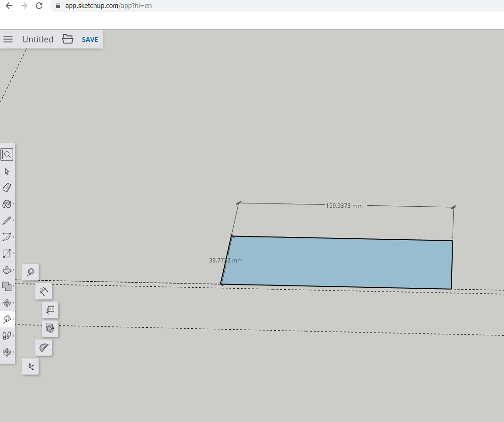Choose the Axes tool in the flyout
Image resolution: width=504 pixels, height=422 pixels.
31,367
